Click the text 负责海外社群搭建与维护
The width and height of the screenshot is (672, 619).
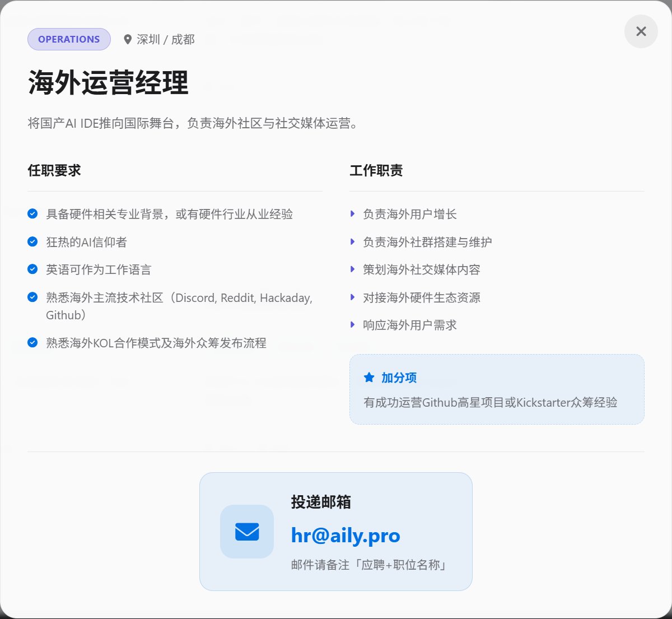[427, 242]
